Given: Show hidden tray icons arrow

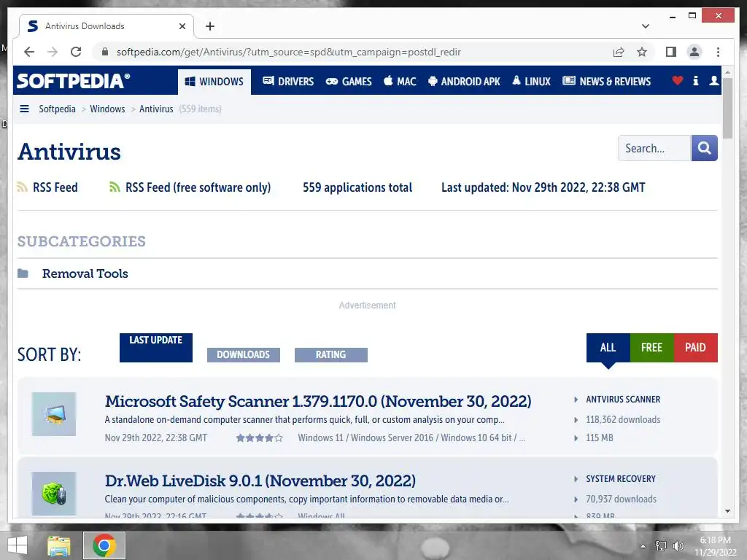Looking at the screenshot, I should point(643,545).
